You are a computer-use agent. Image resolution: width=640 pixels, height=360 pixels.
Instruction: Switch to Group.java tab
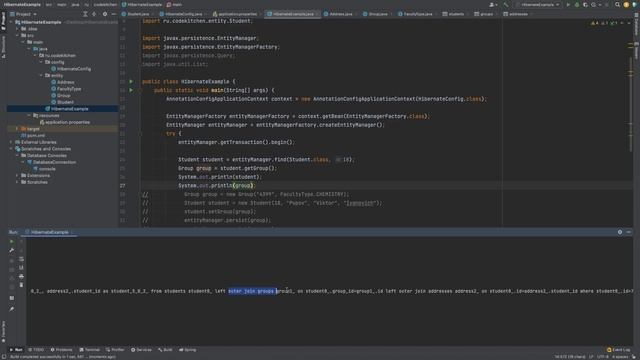point(378,14)
